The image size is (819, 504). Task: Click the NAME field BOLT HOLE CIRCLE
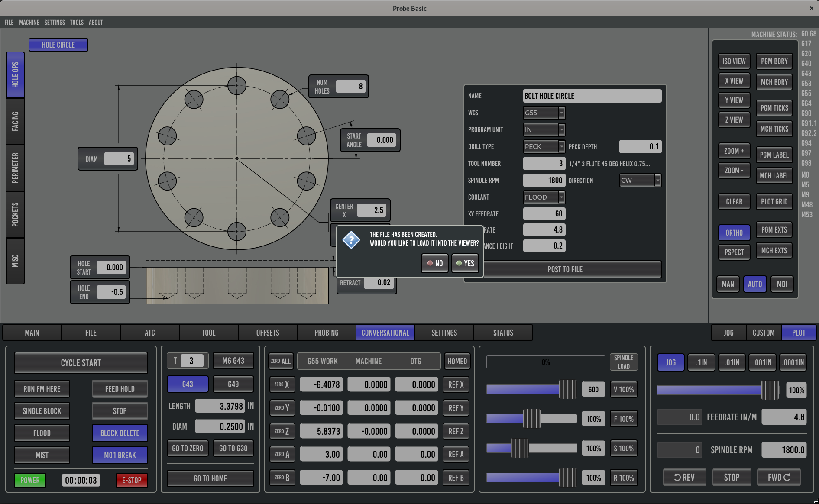(592, 96)
